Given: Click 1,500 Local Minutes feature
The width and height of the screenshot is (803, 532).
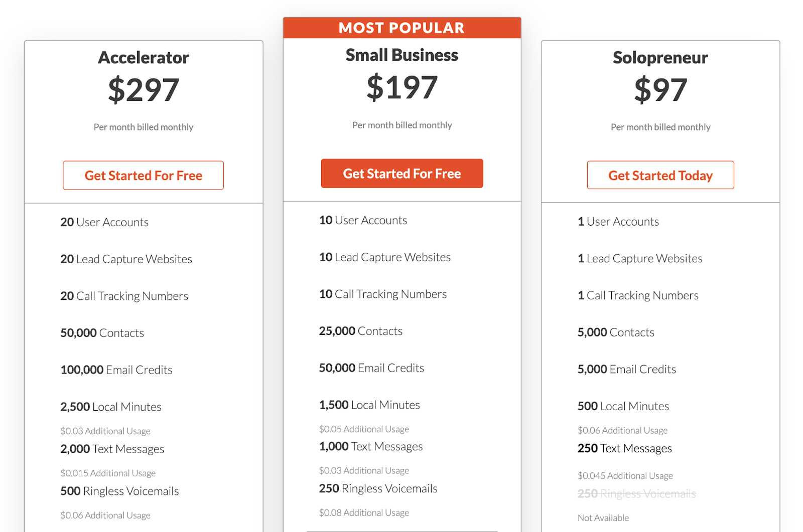Looking at the screenshot, I should 369,405.
